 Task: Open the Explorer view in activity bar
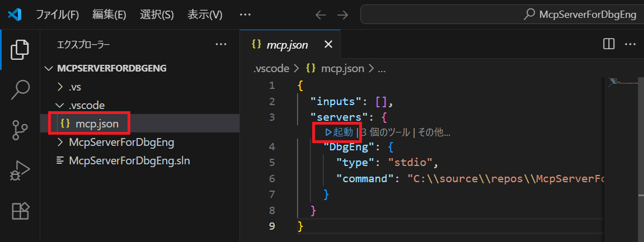[x=20, y=50]
